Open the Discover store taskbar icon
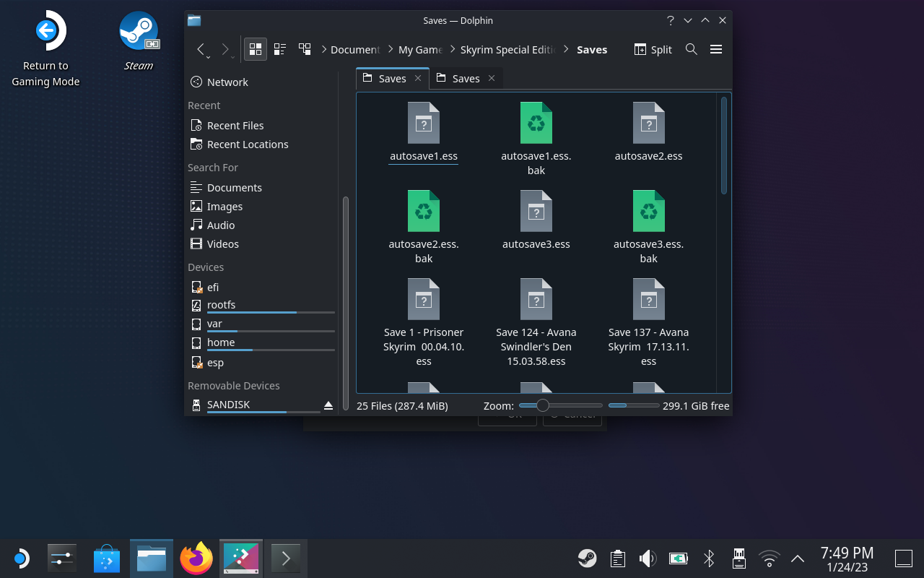Screen dimensions: 924x578 [x=107, y=558]
